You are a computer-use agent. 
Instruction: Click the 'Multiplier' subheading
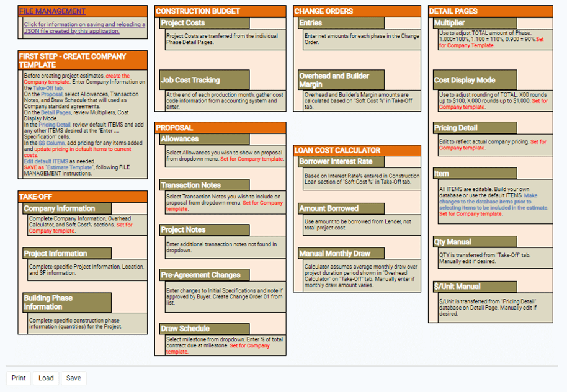(475, 23)
